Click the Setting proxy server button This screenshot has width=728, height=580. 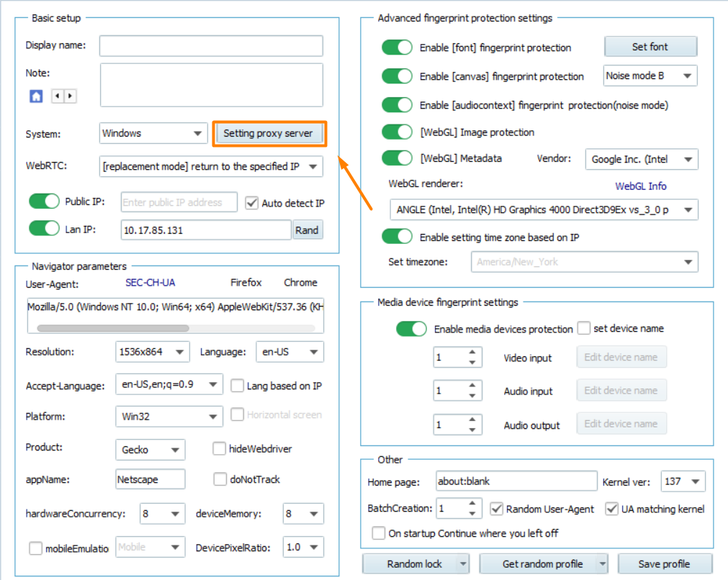click(268, 133)
